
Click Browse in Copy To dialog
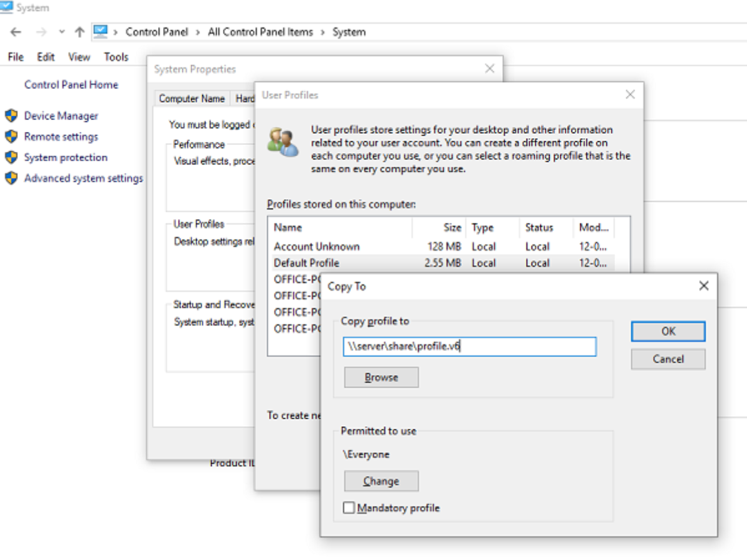click(381, 377)
